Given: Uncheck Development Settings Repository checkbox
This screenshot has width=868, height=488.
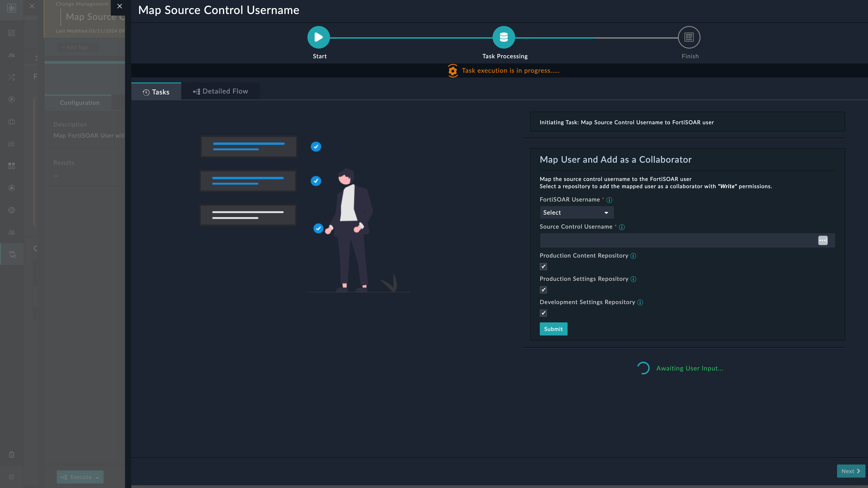Looking at the screenshot, I should (543, 313).
